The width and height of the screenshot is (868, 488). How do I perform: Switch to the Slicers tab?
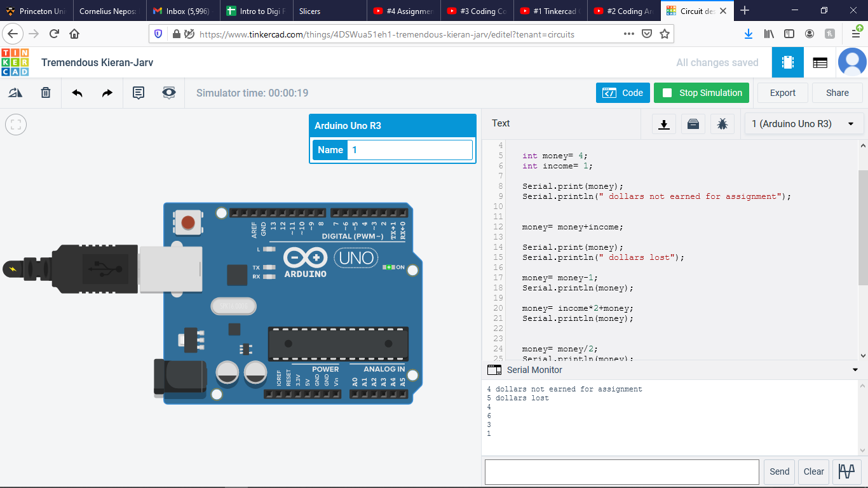(330, 11)
